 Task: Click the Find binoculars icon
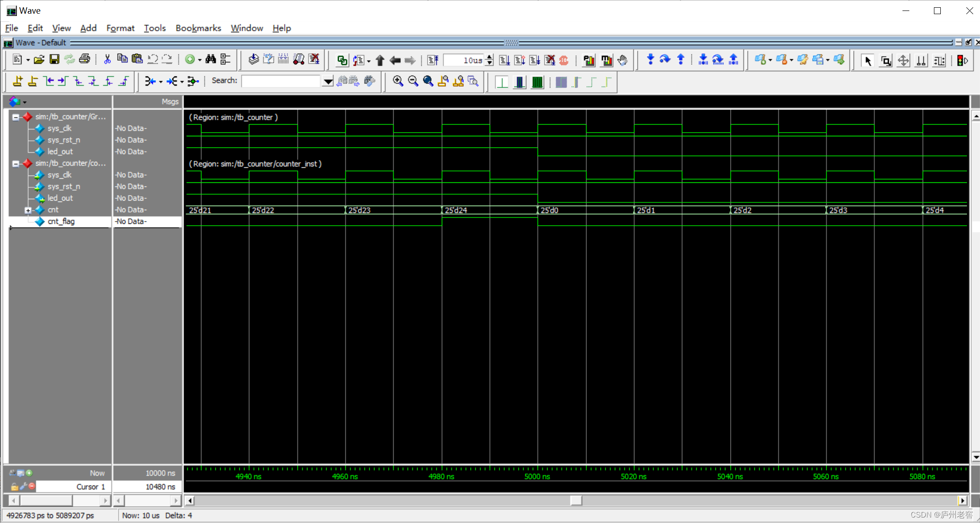tap(210, 59)
